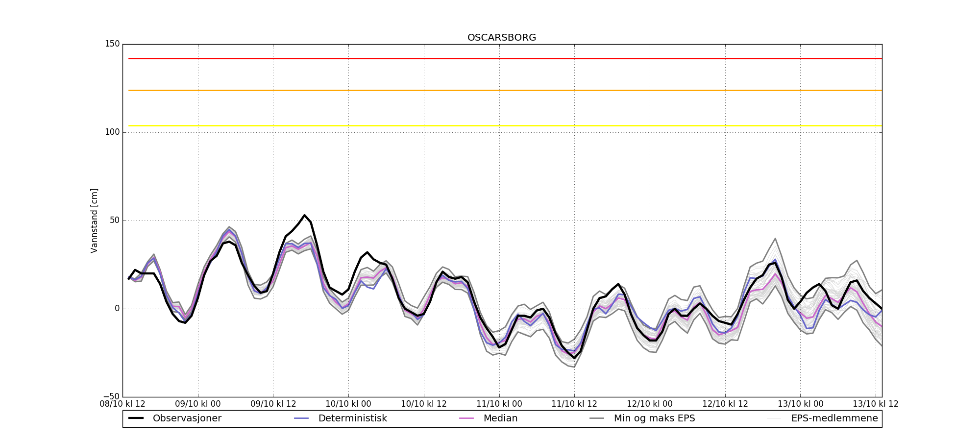Viewport: 980px width, 441px height.
Task: Click the 11/10 kl 12 x-axis label
Action: click(574, 404)
